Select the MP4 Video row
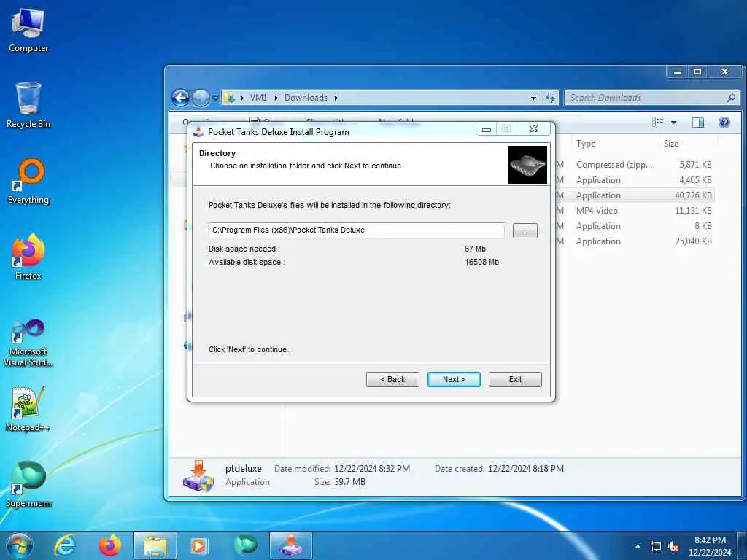Viewport: 747px width, 560px height. [x=635, y=211]
